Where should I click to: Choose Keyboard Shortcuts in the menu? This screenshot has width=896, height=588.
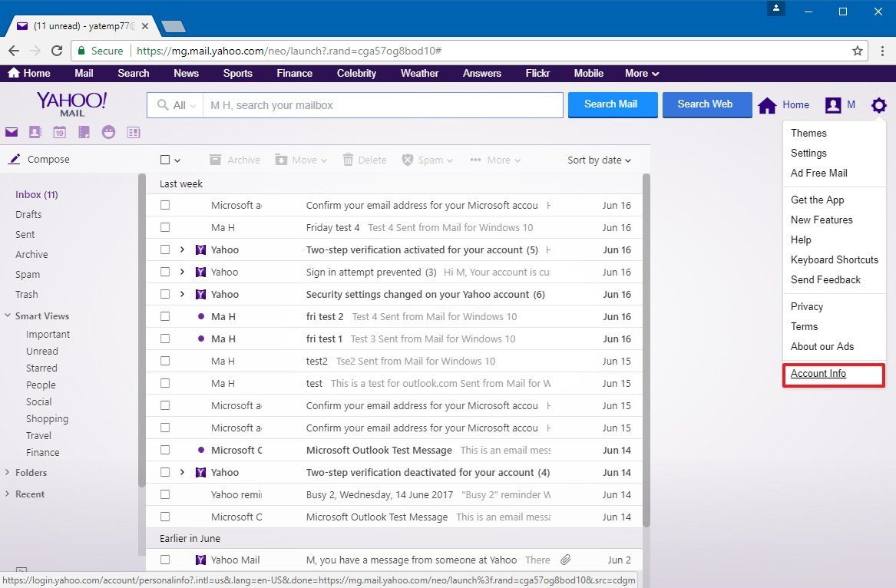pos(835,260)
